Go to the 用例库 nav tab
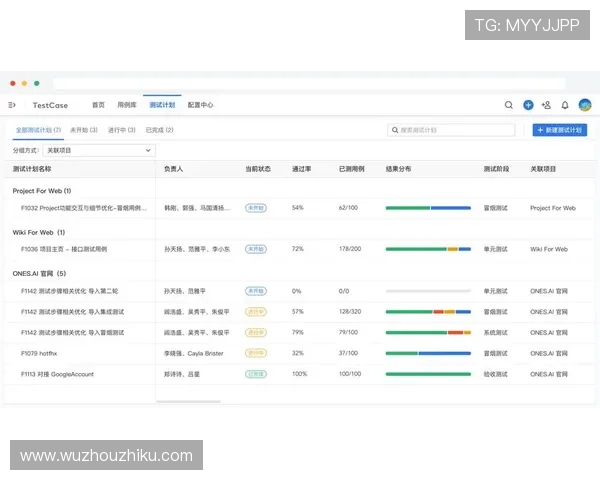The width and height of the screenshot is (600, 480). 127,105
